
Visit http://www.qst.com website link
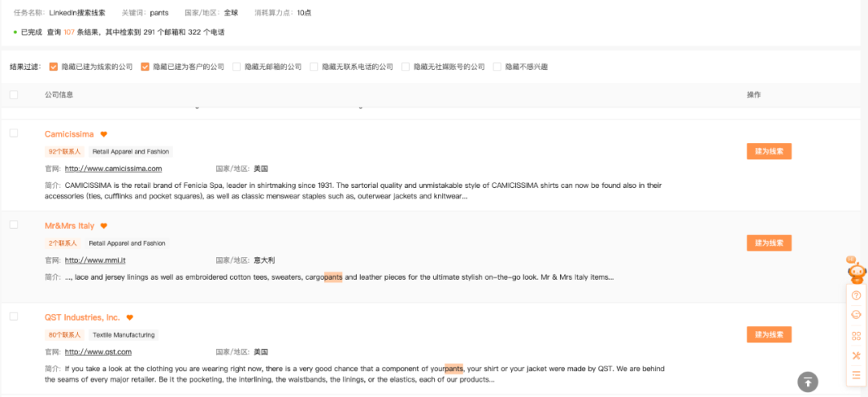98,352
